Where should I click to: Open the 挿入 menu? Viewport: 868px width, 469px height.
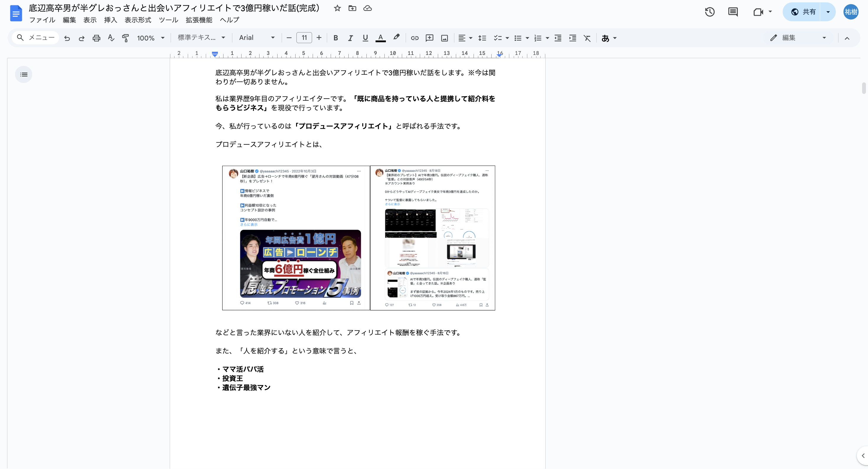[110, 20]
